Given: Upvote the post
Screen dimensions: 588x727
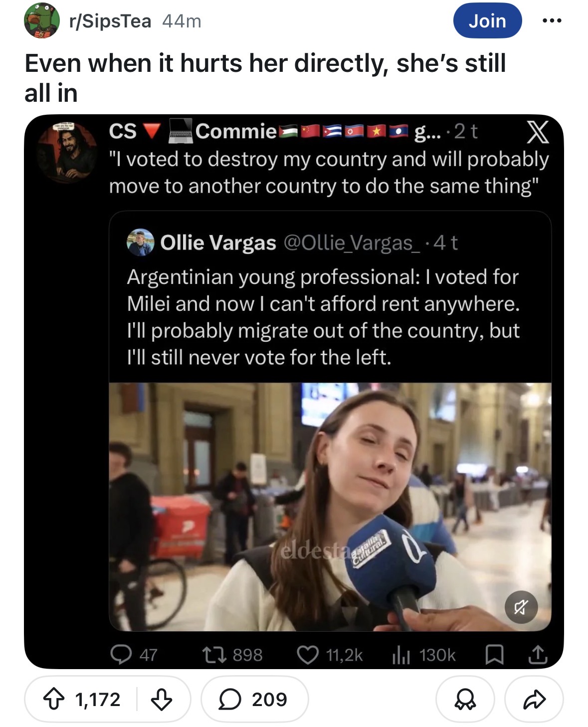Looking at the screenshot, I should tap(53, 699).
